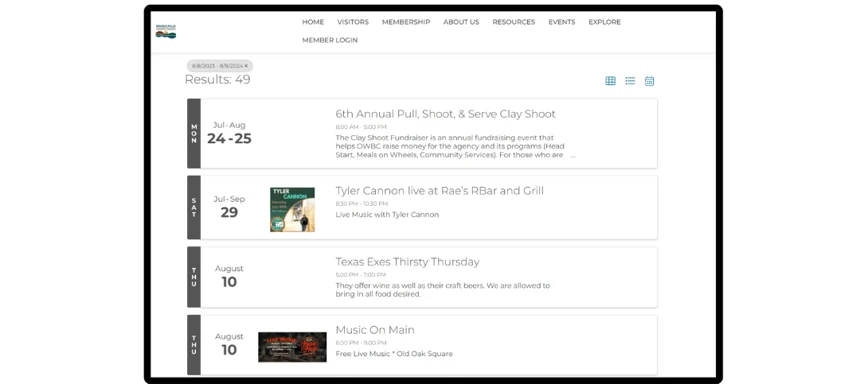Screen dimensions: 860x384
Task: Open the Resources menu
Action: click(513, 22)
